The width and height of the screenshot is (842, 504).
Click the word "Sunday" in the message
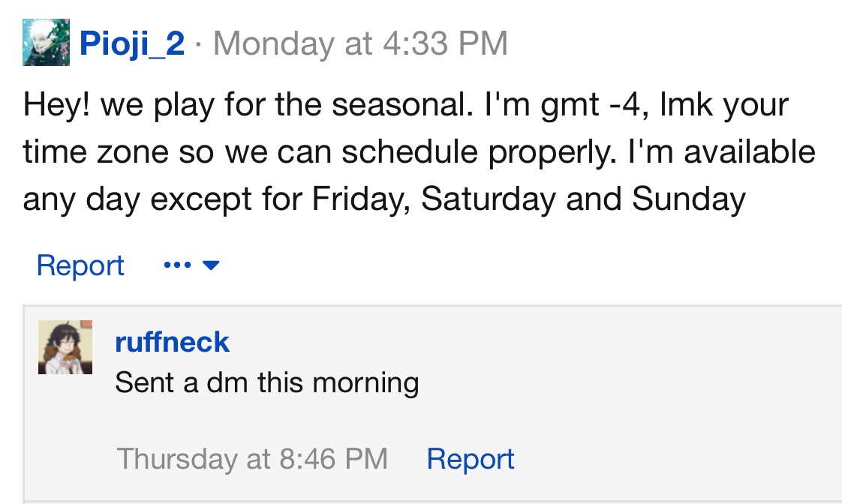pos(689,199)
